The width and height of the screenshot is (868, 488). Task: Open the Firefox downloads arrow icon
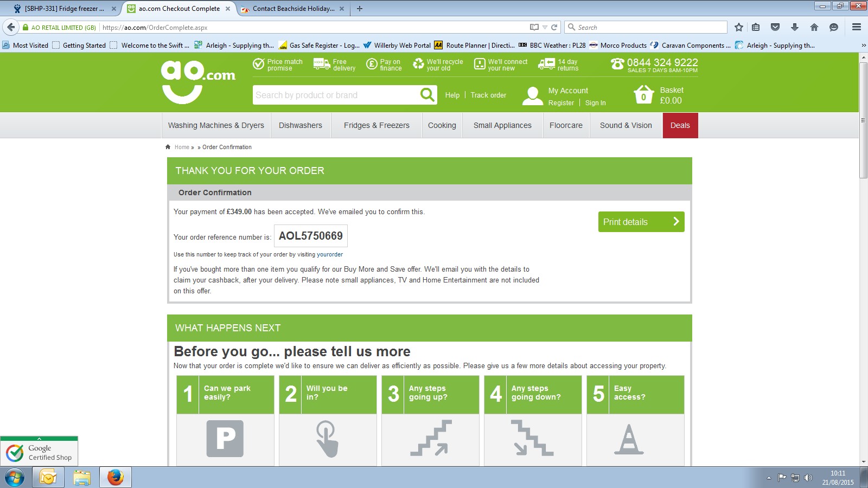pyautogui.click(x=795, y=27)
